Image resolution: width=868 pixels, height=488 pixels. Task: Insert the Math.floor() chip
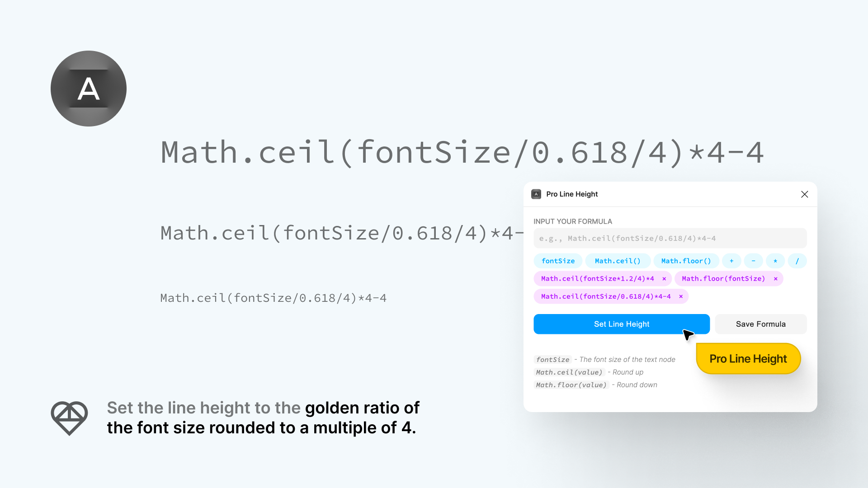(686, 261)
